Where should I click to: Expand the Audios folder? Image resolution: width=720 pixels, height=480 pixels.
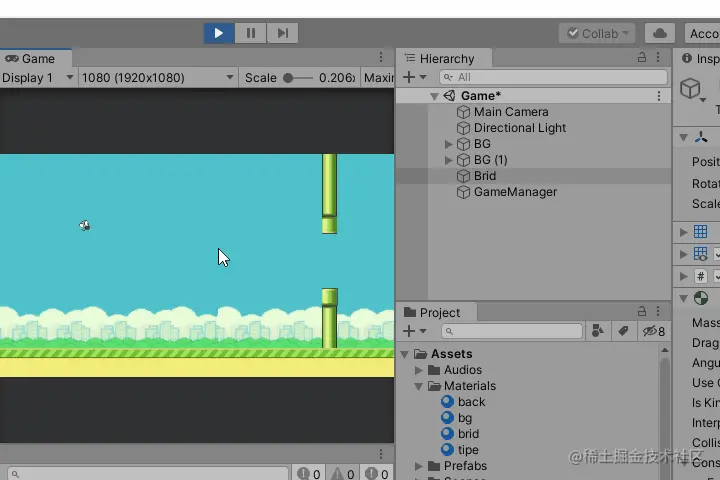tap(418, 370)
